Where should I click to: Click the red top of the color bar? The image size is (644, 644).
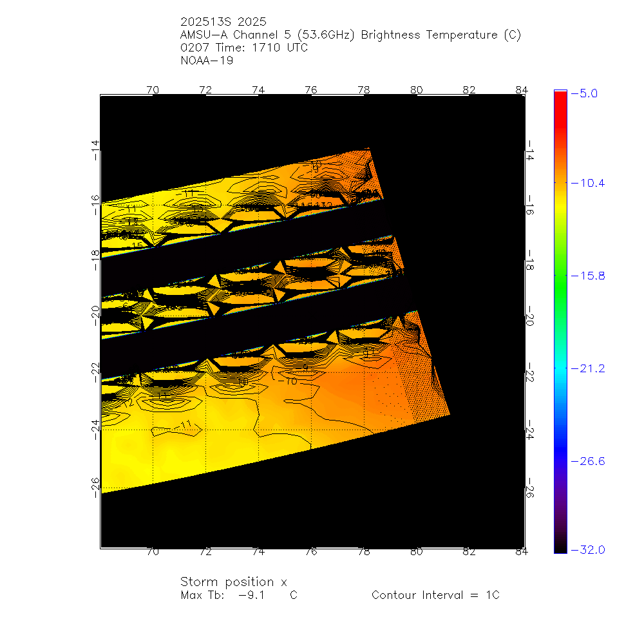click(x=560, y=98)
